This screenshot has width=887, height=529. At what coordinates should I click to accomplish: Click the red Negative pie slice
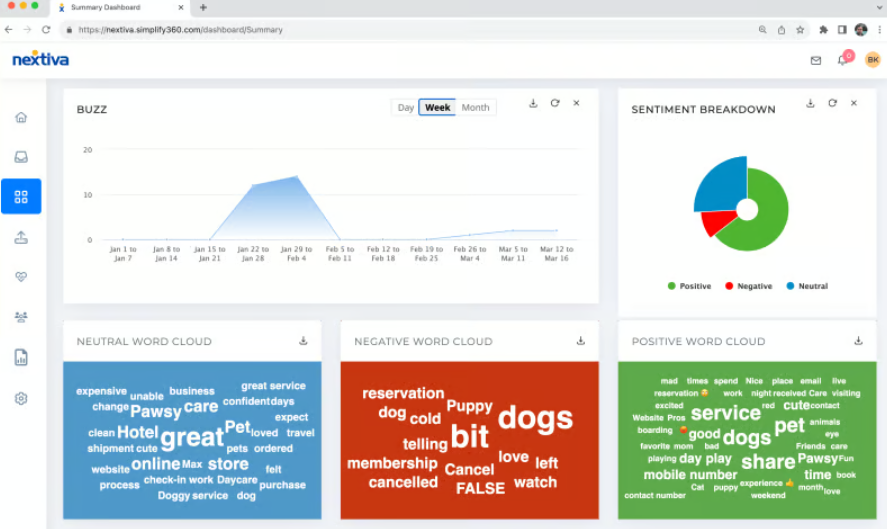tap(716, 222)
